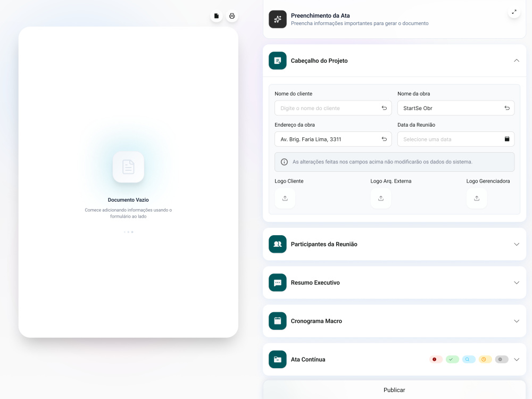Focus the Nome da obra input with StartSe Obr
Screen dimensions: 532x399
tap(456, 108)
